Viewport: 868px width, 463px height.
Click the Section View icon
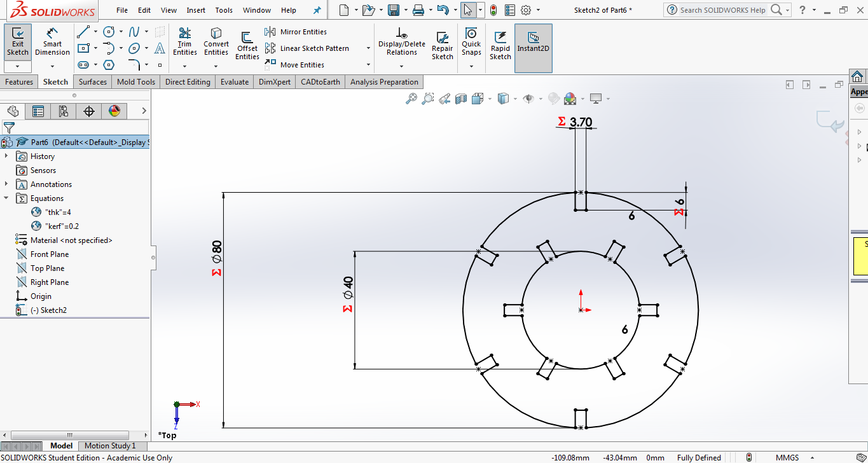point(461,99)
